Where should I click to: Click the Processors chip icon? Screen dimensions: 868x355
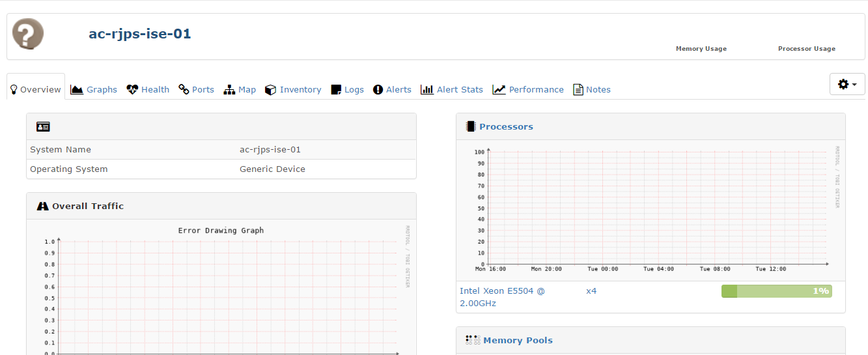pyautogui.click(x=471, y=126)
